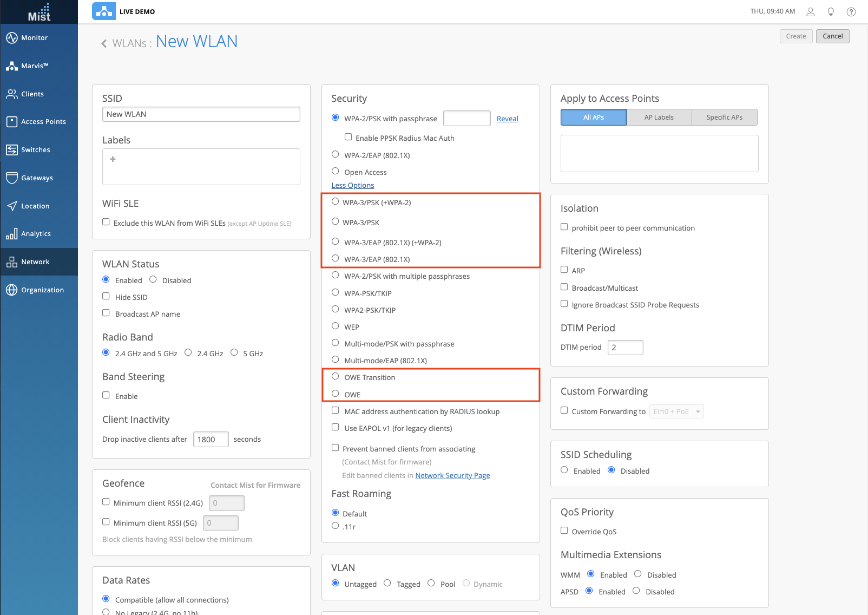The width and height of the screenshot is (868, 615).
Task: Click the lightbulb icon in header
Action: coord(831,12)
